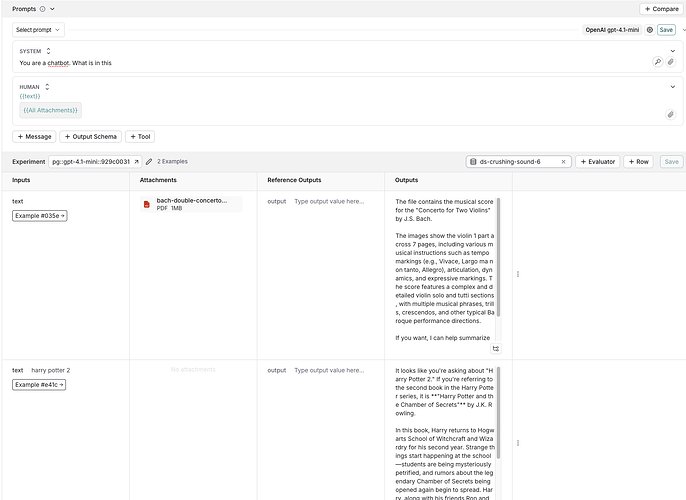Click the dataset icon in ds-crushing-sound-6 field
Image resolution: width=686 pixels, height=500 pixels.
click(x=473, y=161)
